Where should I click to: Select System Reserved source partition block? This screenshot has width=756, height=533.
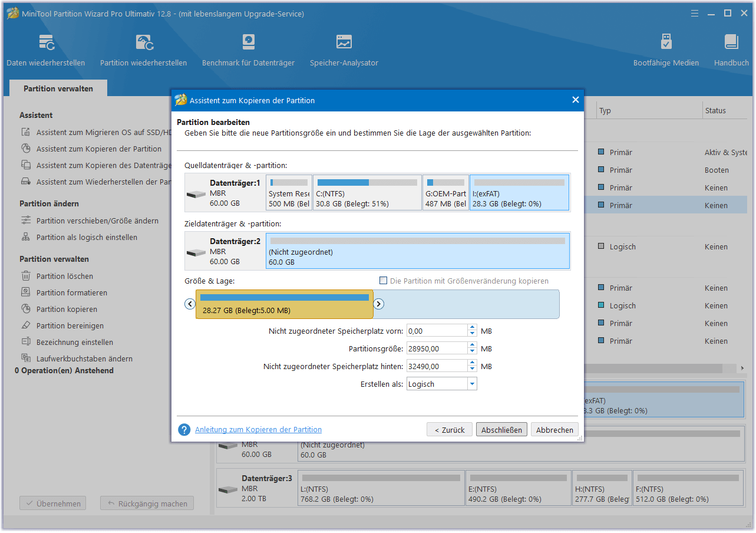click(289, 192)
